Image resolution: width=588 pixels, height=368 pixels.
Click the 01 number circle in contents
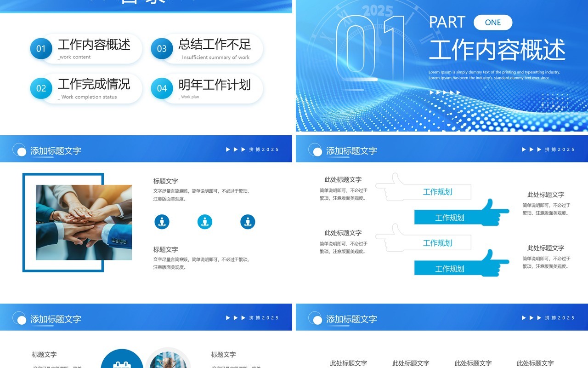41,48
